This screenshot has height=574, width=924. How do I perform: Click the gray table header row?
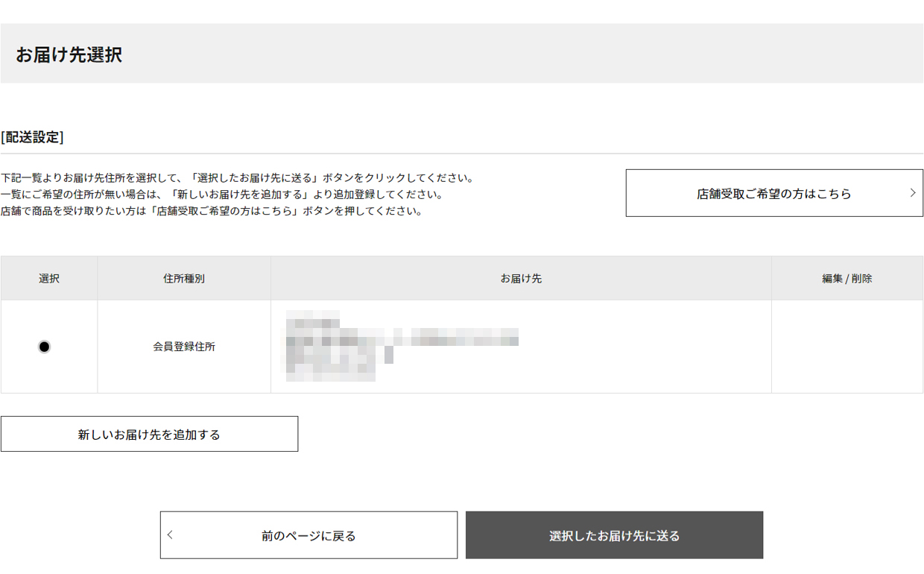pos(462,278)
